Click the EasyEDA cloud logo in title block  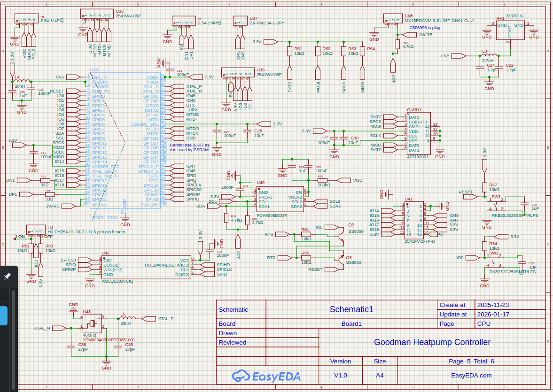click(x=266, y=376)
